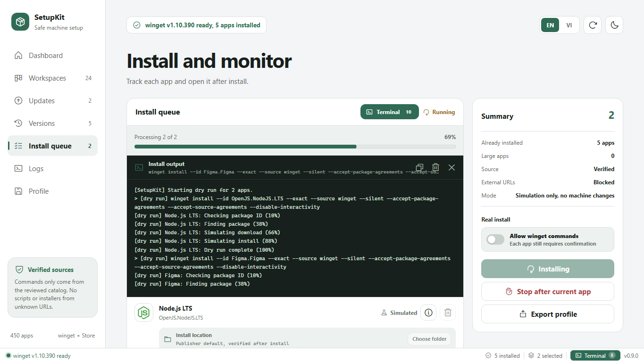The image size is (644, 362).
Task: Click the v0.9.0 version label
Action: tap(631, 356)
